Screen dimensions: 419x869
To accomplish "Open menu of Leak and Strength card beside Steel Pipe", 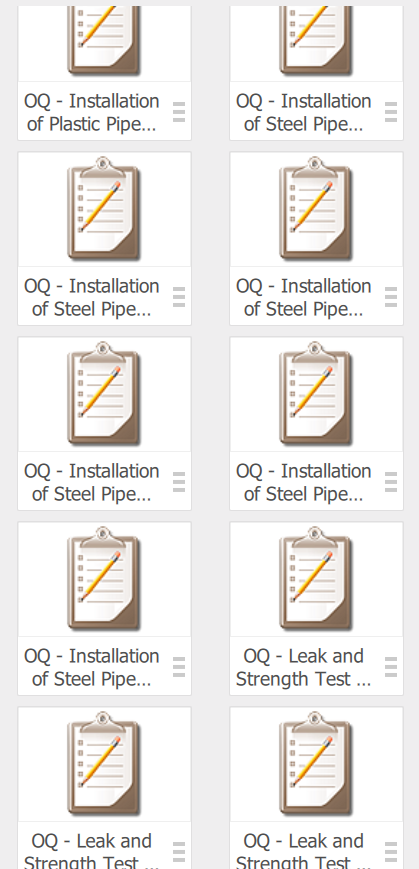I will pyautogui.click(x=391, y=667).
